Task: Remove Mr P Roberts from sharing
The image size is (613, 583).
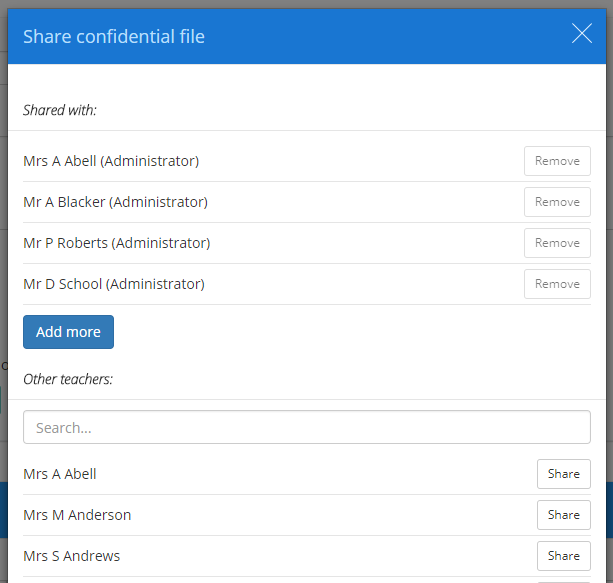Action: tap(557, 243)
